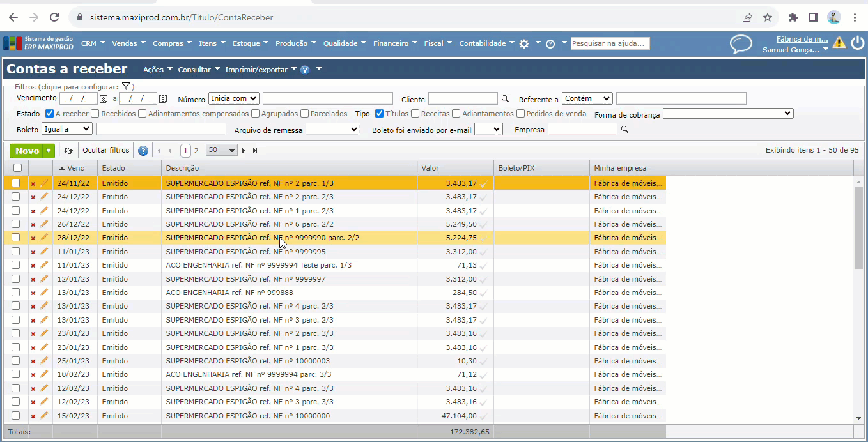
Task: Click the green Novo button
Action: coord(27,151)
